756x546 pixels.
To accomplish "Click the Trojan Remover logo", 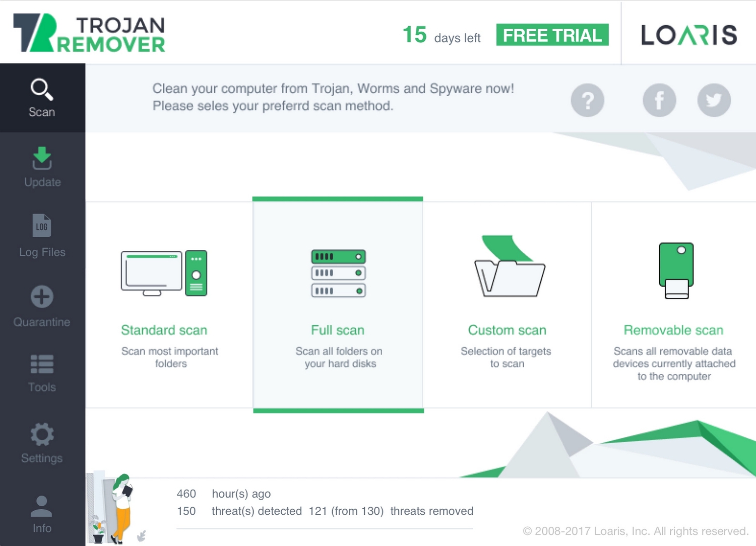I will pyautogui.click(x=89, y=33).
